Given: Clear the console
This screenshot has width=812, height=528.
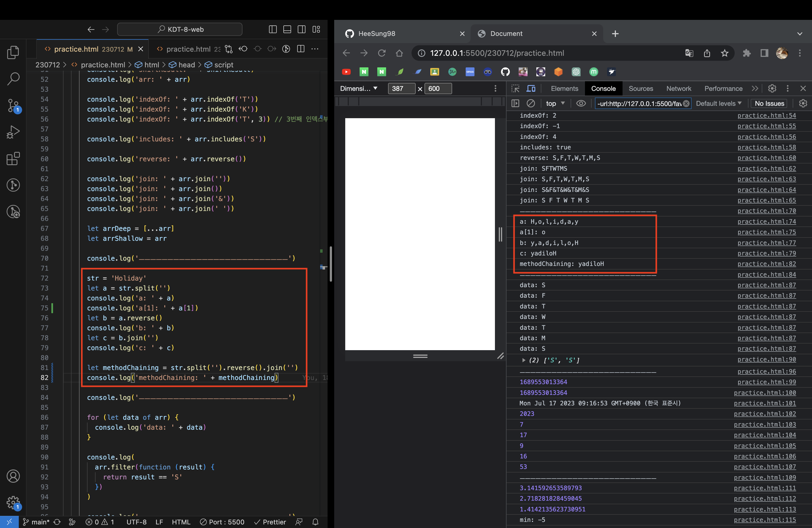Looking at the screenshot, I should 531,103.
